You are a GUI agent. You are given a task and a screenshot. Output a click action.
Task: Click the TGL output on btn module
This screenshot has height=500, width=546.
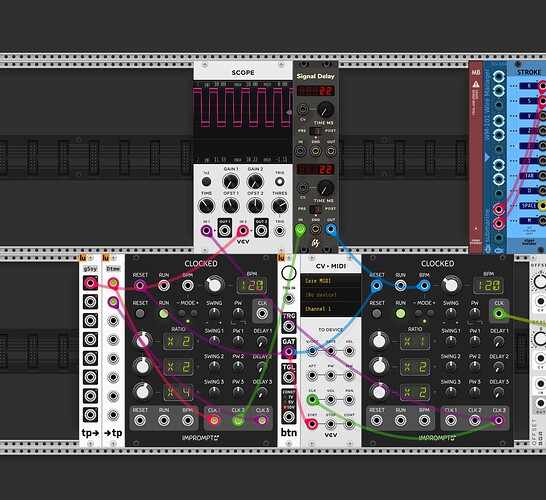[x=289, y=377]
